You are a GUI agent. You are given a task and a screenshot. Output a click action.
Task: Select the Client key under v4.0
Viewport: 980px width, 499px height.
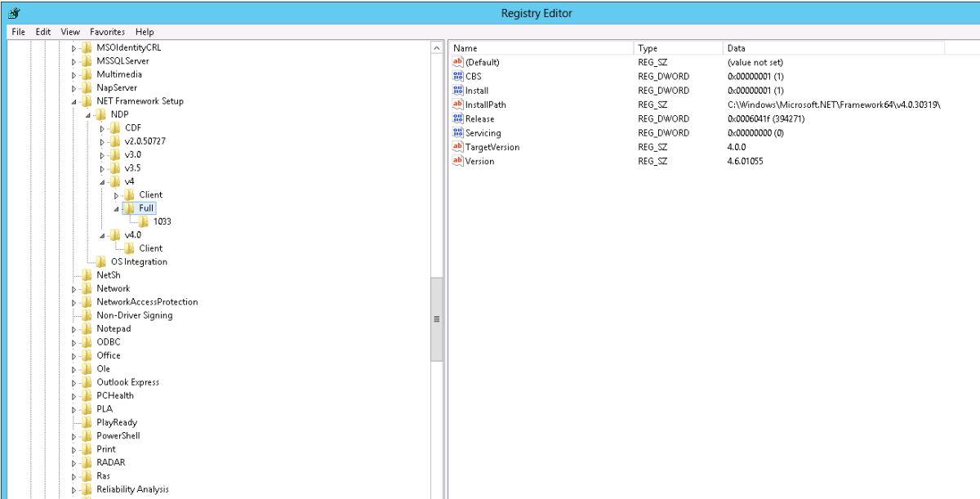pos(150,248)
